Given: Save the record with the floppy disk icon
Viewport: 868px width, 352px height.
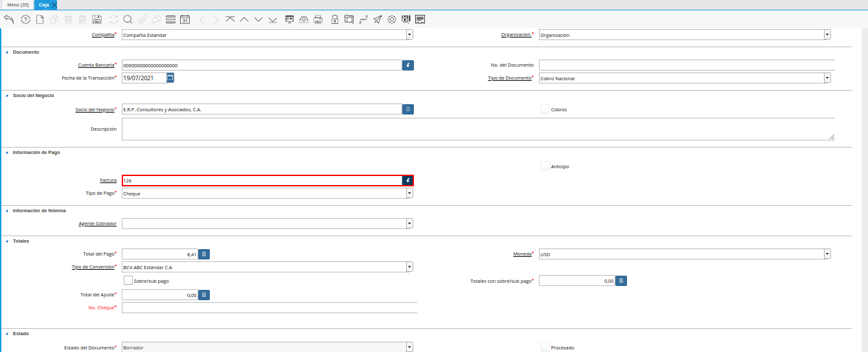Looking at the screenshot, I should 97,19.
